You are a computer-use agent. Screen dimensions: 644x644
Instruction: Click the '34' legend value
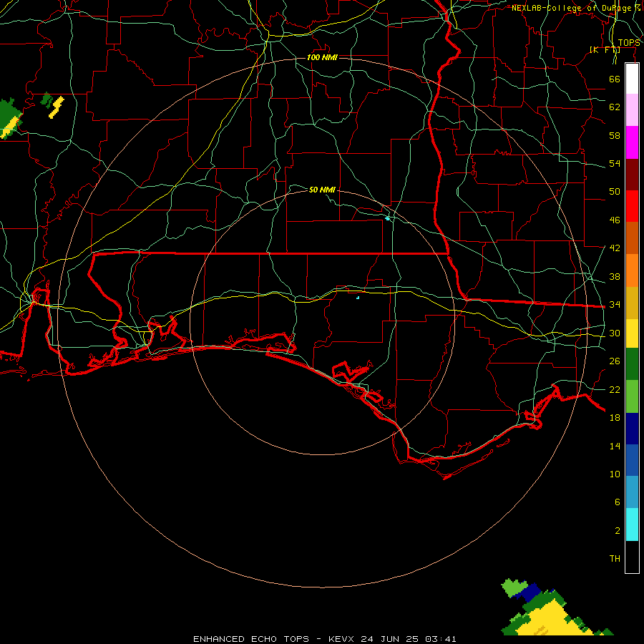(x=615, y=305)
